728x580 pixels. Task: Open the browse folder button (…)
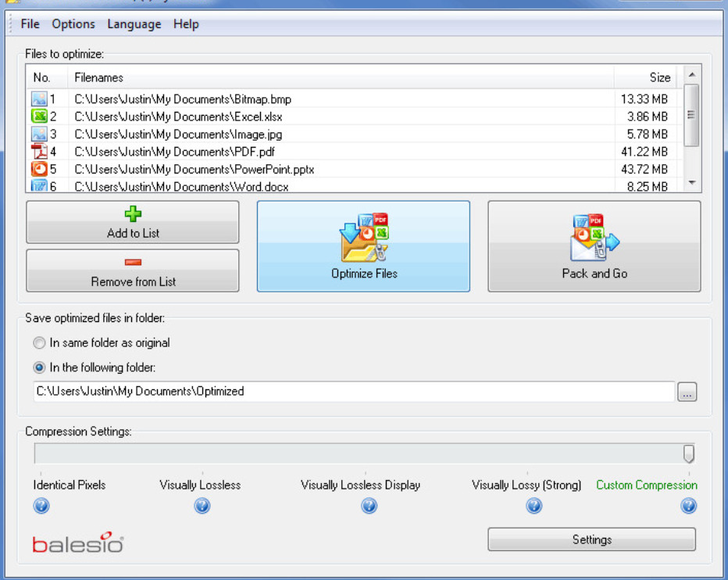point(687,392)
